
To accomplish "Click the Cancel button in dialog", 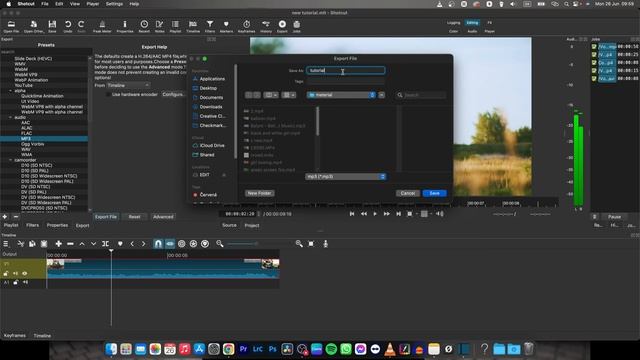I will (408, 193).
